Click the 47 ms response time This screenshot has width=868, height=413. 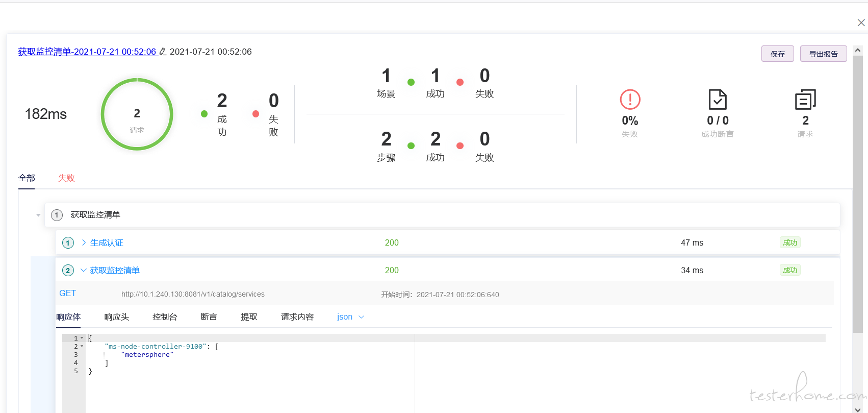[x=692, y=243]
